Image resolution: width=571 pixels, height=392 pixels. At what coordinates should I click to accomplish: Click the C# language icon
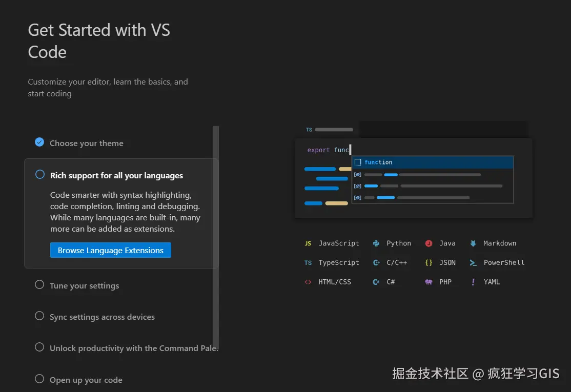tap(376, 282)
